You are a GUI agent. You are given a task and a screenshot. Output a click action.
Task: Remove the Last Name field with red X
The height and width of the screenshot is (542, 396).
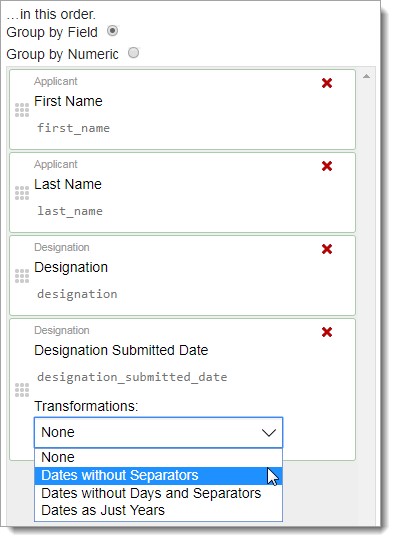pos(327,166)
